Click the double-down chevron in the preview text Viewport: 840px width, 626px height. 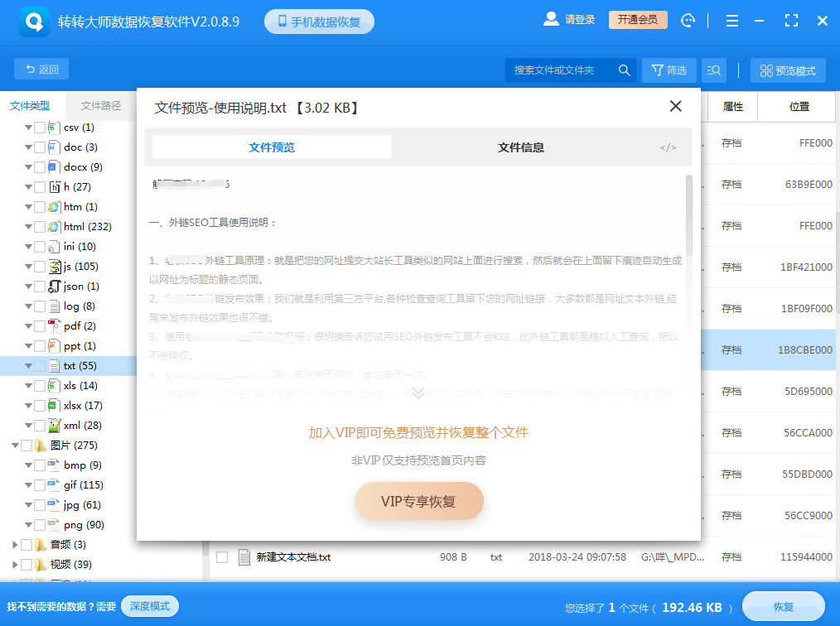pyautogui.click(x=418, y=393)
